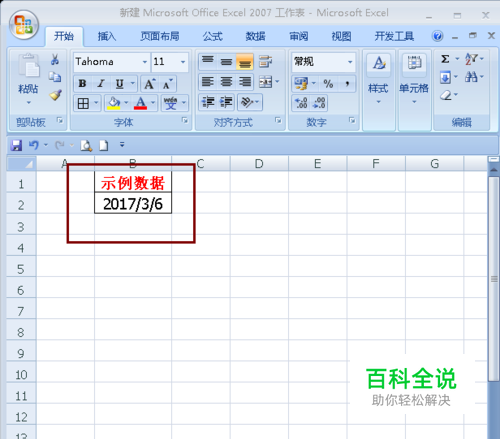Apply cell borders icon
500x439 pixels.
pos(83,103)
